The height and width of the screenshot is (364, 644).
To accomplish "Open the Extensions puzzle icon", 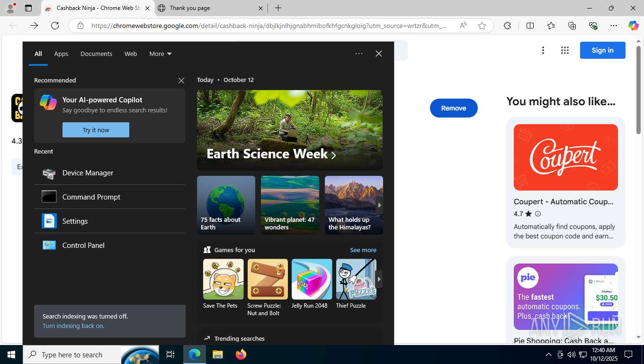I will click(507, 26).
